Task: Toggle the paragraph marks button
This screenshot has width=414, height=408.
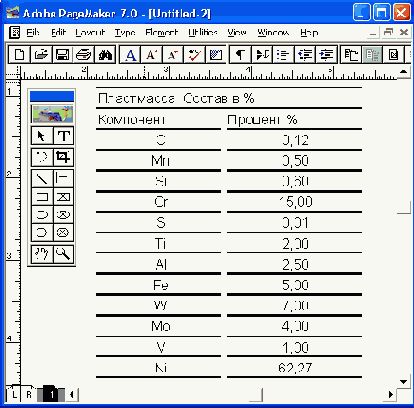Action: pyautogui.click(x=240, y=54)
